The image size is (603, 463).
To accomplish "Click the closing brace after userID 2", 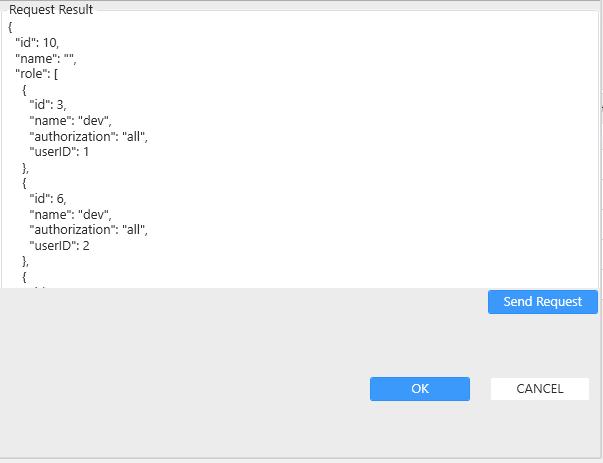I will point(26,261).
